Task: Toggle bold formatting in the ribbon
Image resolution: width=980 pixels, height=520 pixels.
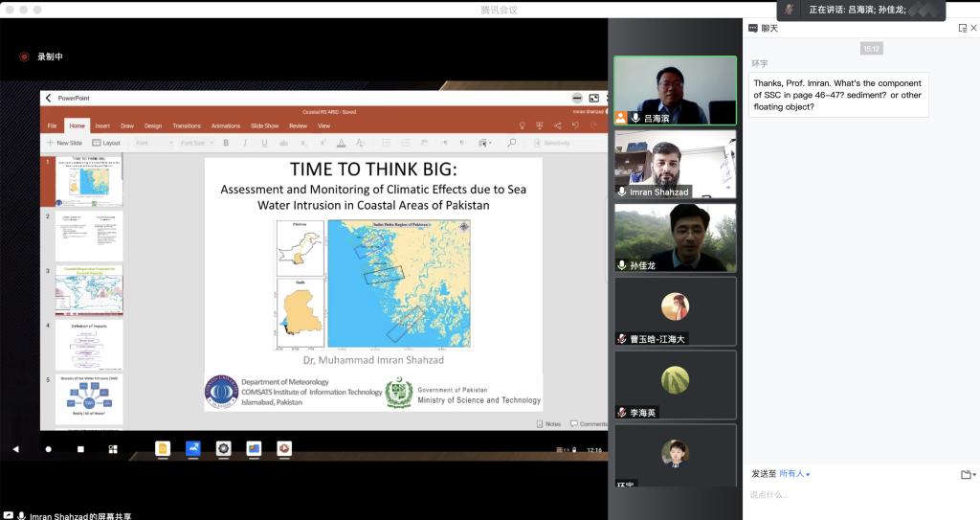Action: (x=226, y=143)
